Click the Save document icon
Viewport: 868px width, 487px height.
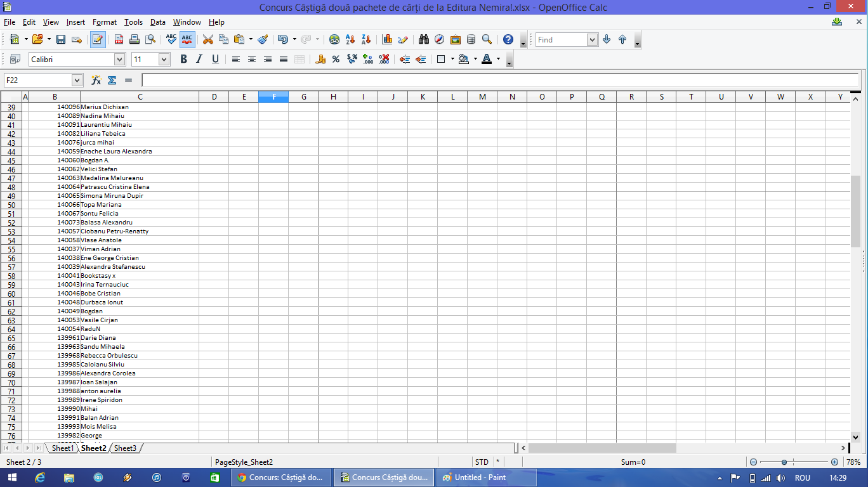(x=61, y=39)
